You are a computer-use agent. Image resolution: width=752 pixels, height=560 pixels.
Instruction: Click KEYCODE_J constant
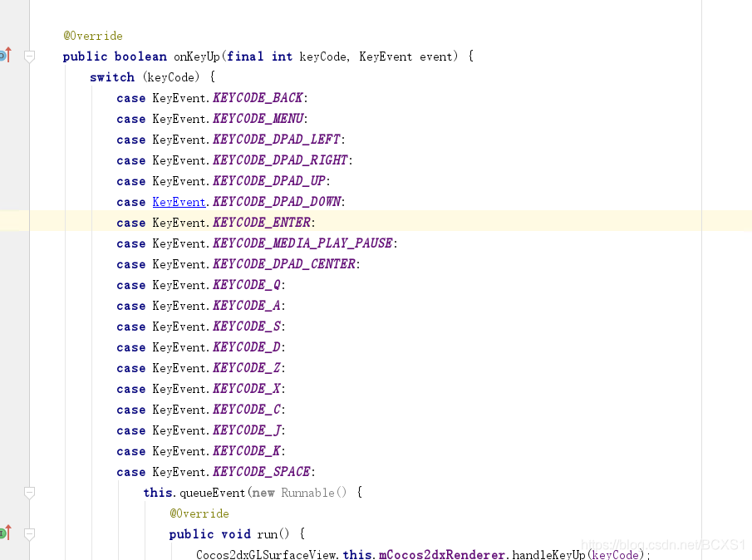coord(247,430)
